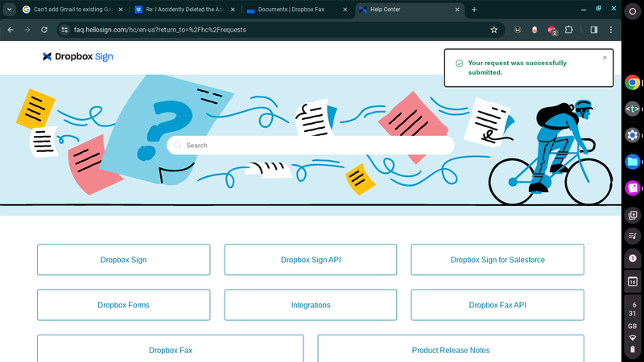Open the Dropbox Forms category
Screen dimensions: 644x362
click(124, 305)
